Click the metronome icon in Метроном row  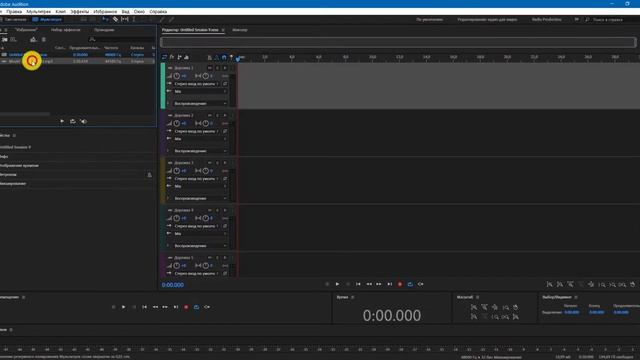[x=149, y=175]
